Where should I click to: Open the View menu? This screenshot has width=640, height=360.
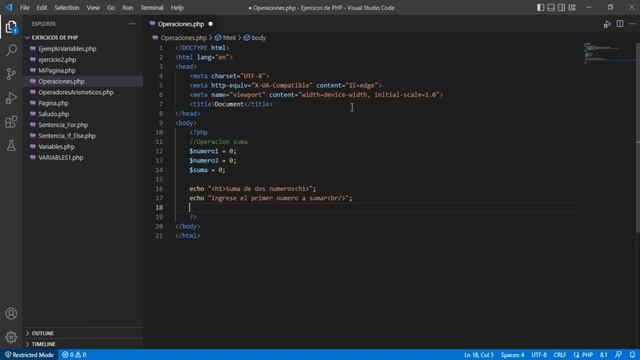click(x=93, y=7)
